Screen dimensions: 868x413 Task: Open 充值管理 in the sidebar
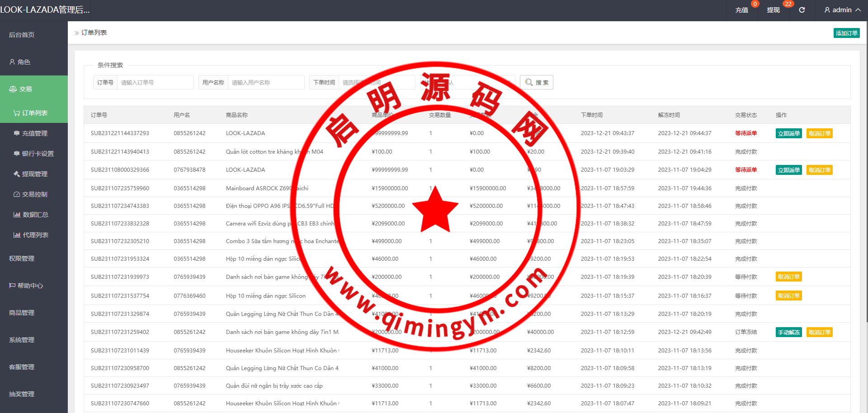click(x=34, y=133)
